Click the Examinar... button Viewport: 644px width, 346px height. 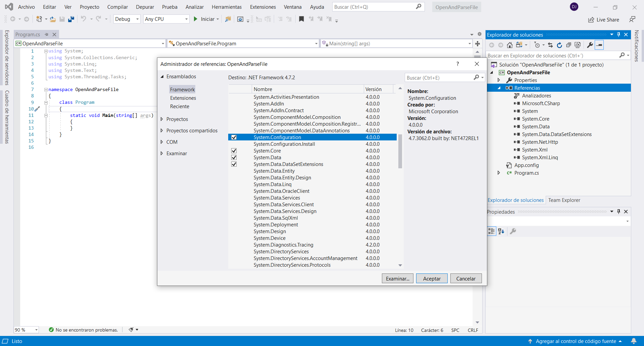tap(397, 278)
